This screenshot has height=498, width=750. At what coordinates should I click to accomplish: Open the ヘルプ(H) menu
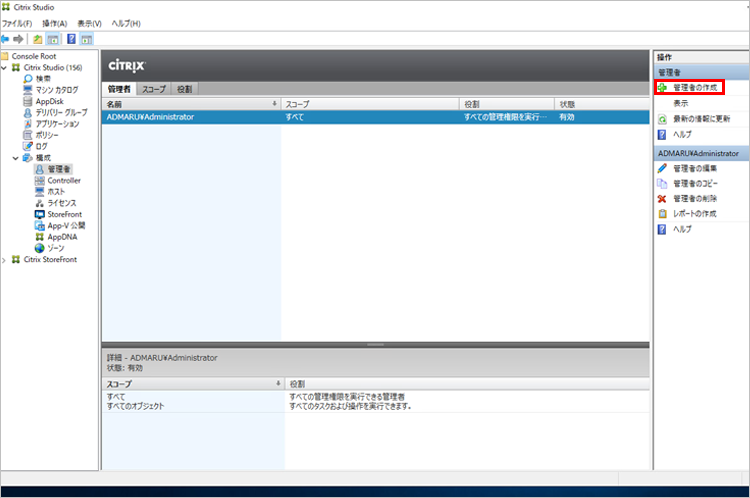coord(126,23)
